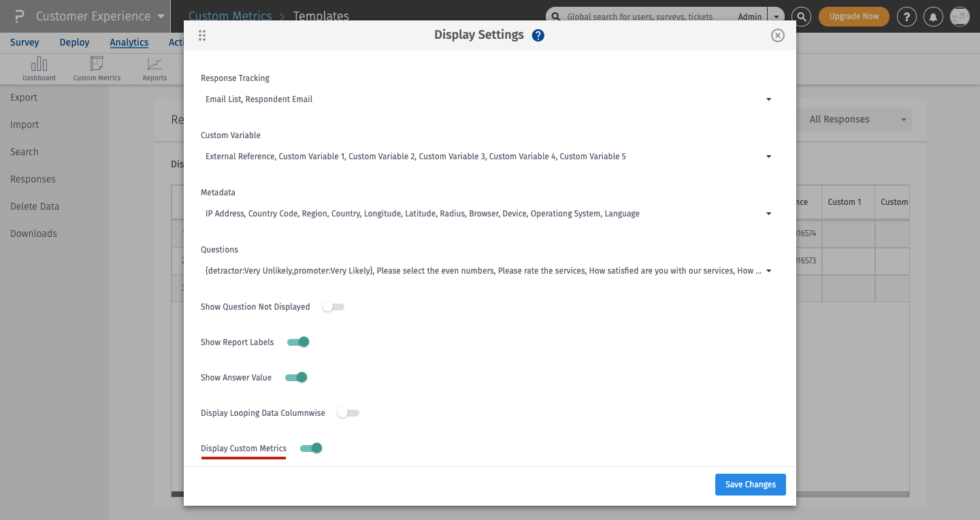
Task: Open help for Display Settings
Action: tap(538, 35)
